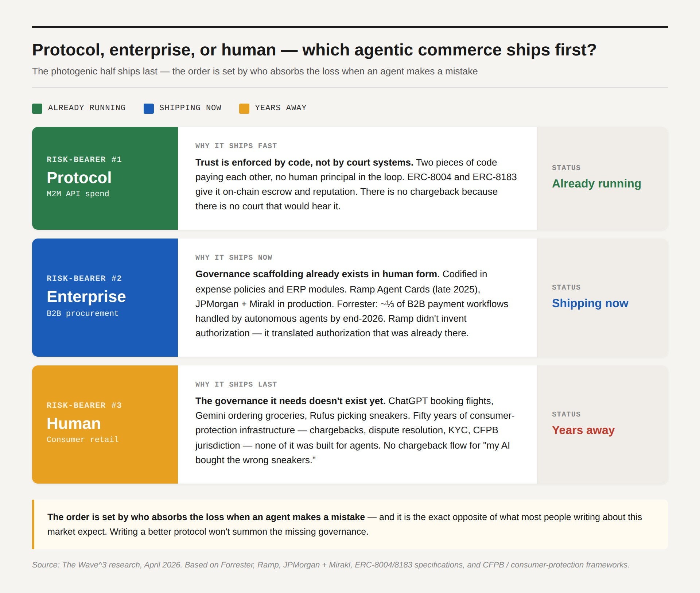The height and width of the screenshot is (593, 700).
Task: Click STATUS label in the Human row
Action: coord(566,414)
